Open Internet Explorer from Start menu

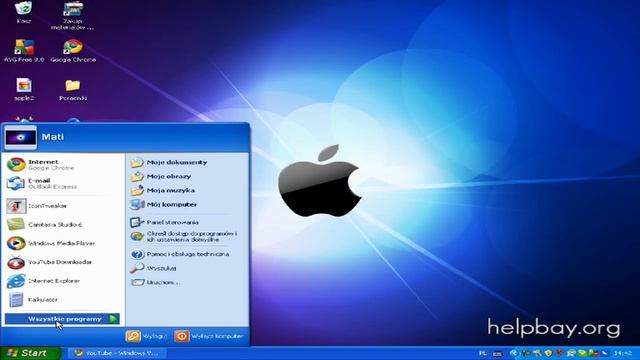point(63,281)
